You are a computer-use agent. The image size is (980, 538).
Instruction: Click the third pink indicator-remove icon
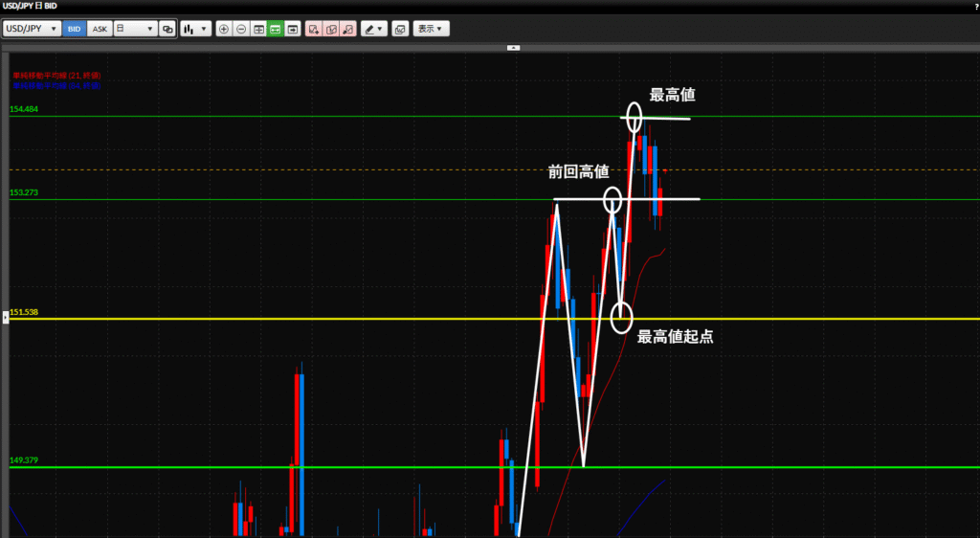tap(348, 29)
